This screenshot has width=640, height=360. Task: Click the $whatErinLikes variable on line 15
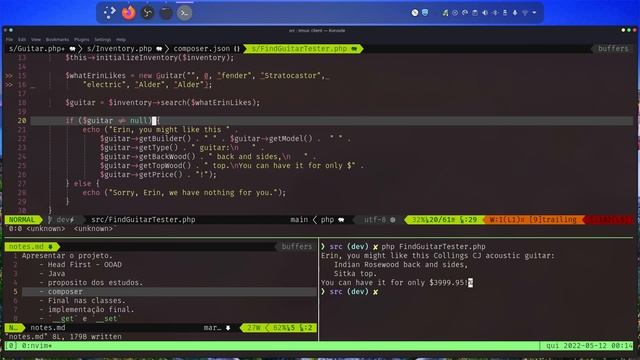(96, 76)
